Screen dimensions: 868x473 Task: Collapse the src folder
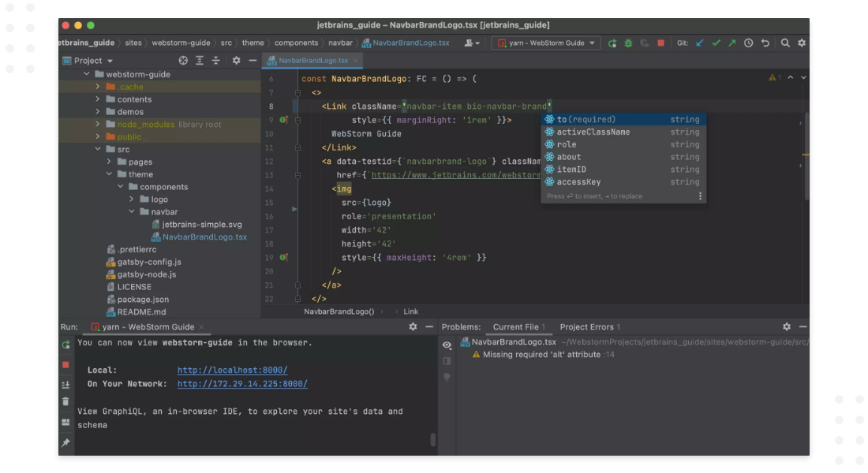click(x=98, y=149)
